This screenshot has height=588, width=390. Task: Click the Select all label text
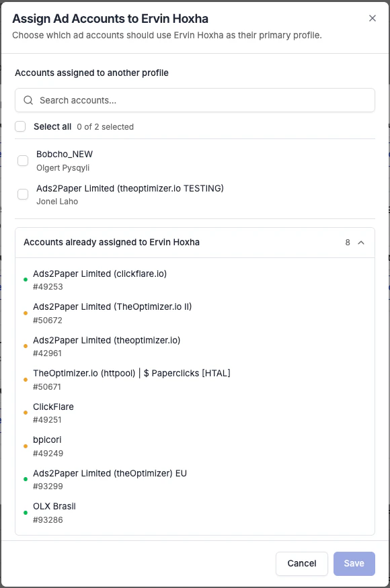(52, 127)
